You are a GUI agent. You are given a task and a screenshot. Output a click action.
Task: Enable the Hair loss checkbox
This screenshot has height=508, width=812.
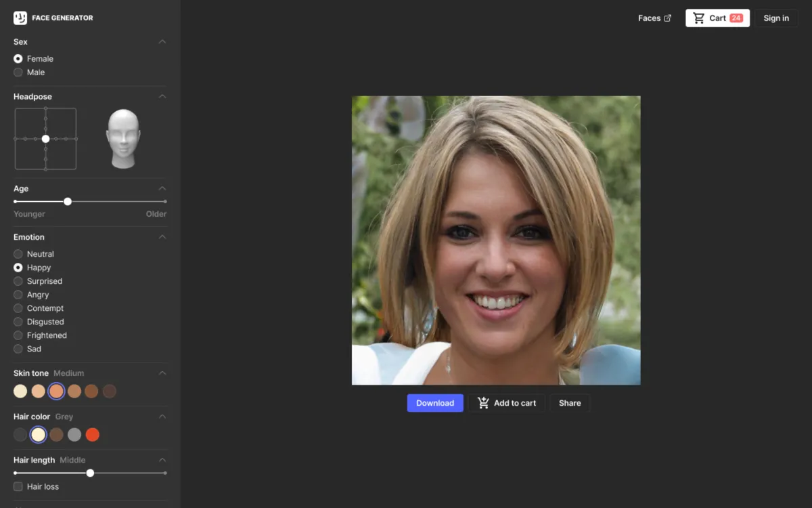pos(18,486)
